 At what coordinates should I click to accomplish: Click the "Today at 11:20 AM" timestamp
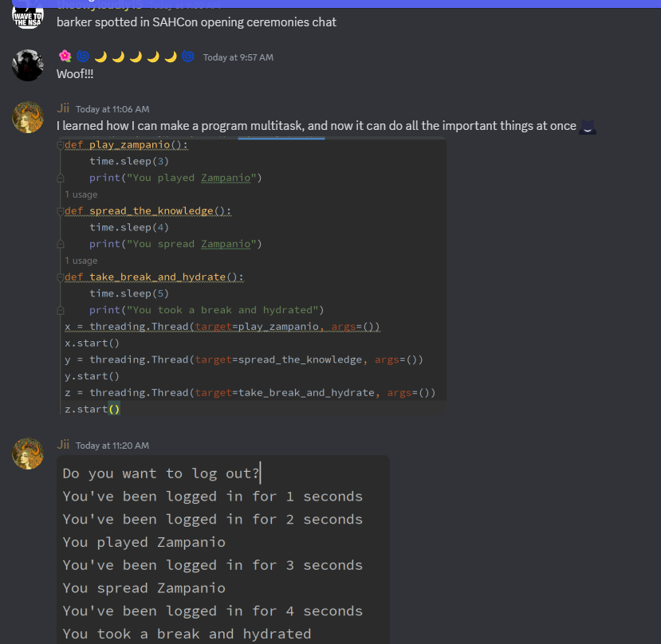(x=112, y=446)
